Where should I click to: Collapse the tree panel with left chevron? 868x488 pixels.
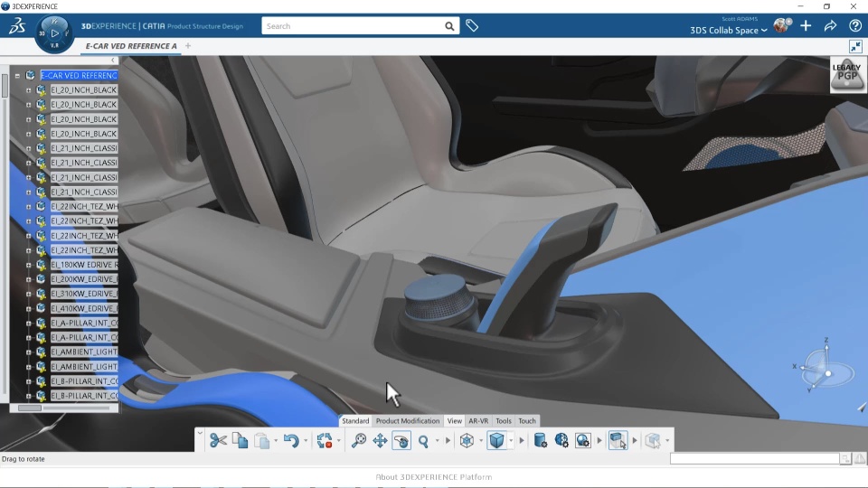tap(113, 61)
